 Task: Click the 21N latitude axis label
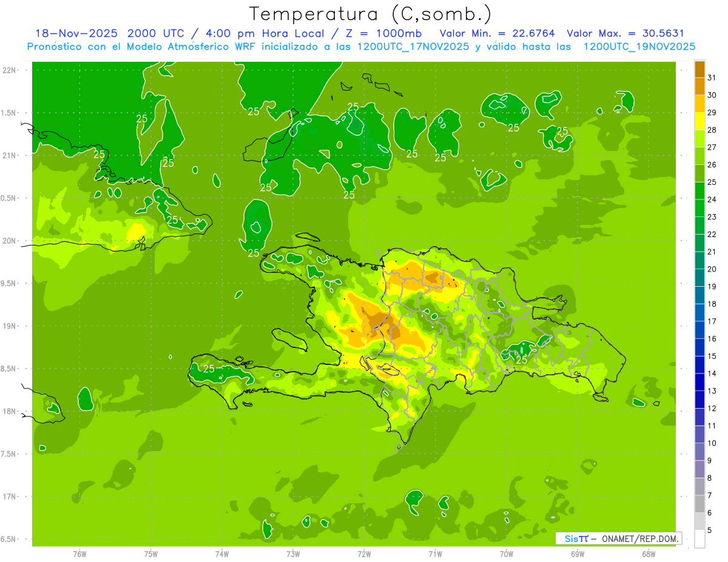(10, 156)
